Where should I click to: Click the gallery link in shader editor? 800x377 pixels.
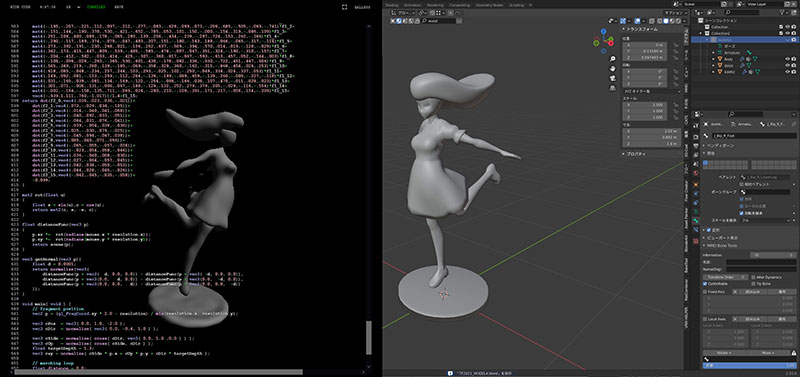click(x=362, y=8)
